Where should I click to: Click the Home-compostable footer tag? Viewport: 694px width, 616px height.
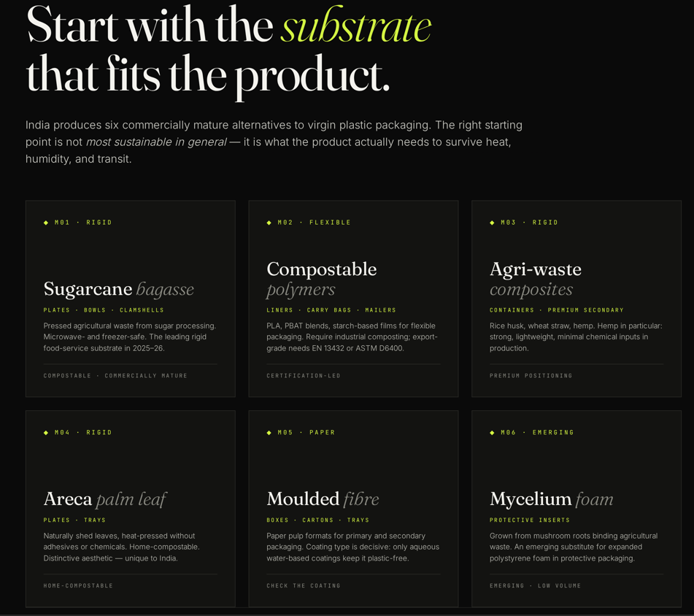[78, 585]
